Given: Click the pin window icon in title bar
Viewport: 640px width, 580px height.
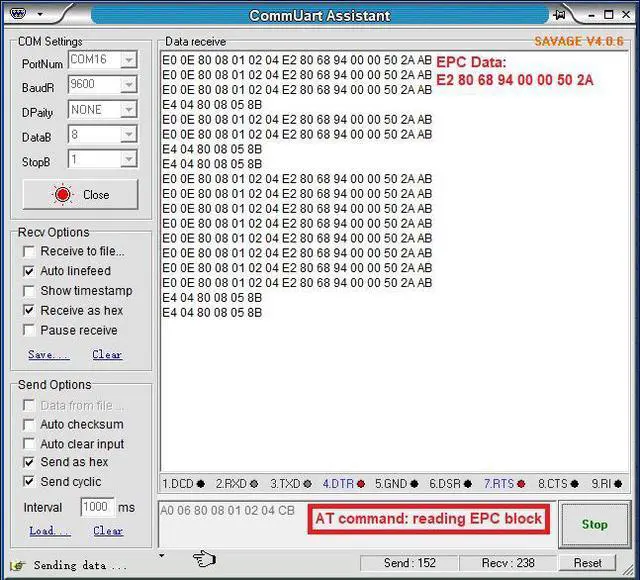Looking at the screenshot, I should (561, 15).
